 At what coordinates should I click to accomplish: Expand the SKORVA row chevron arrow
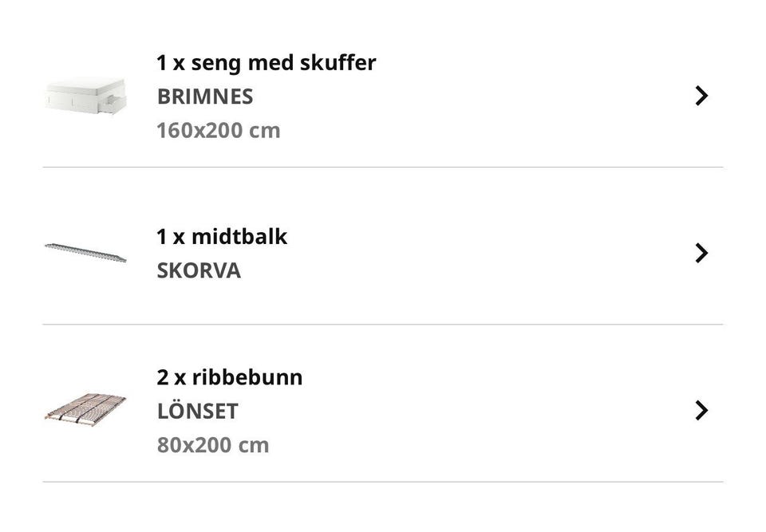[x=701, y=253]
